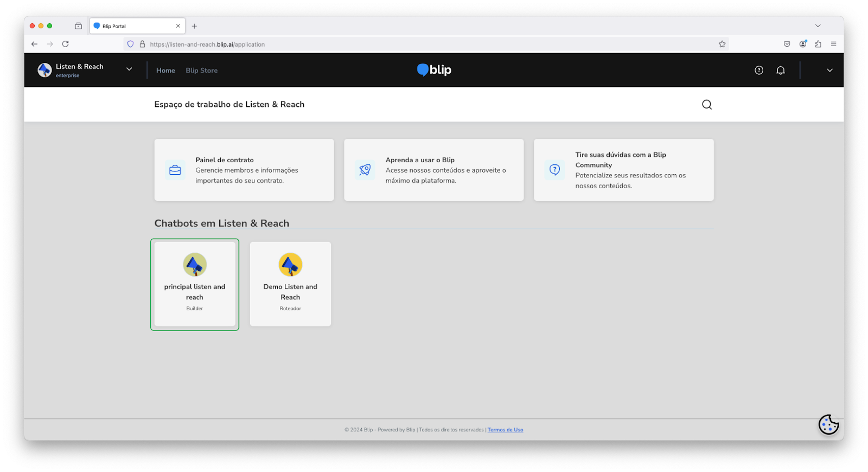
Task: Click the site security padlock icon
Action: point(143,44)
